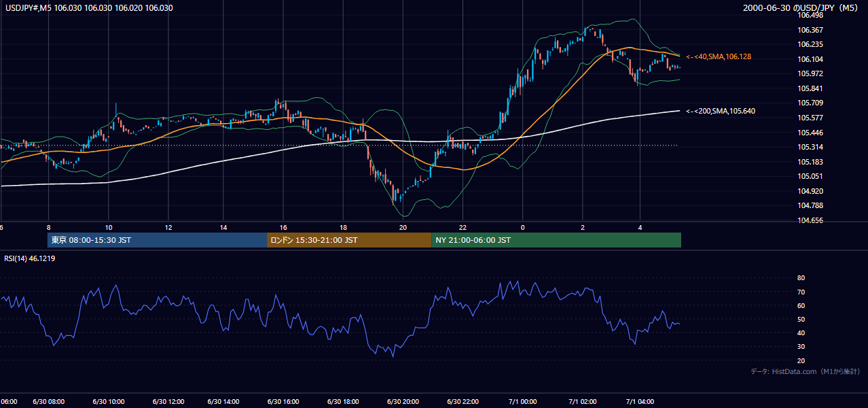Click the RSI(14) 46.1219 indicator label
The image size is (868, 408).
30,258
